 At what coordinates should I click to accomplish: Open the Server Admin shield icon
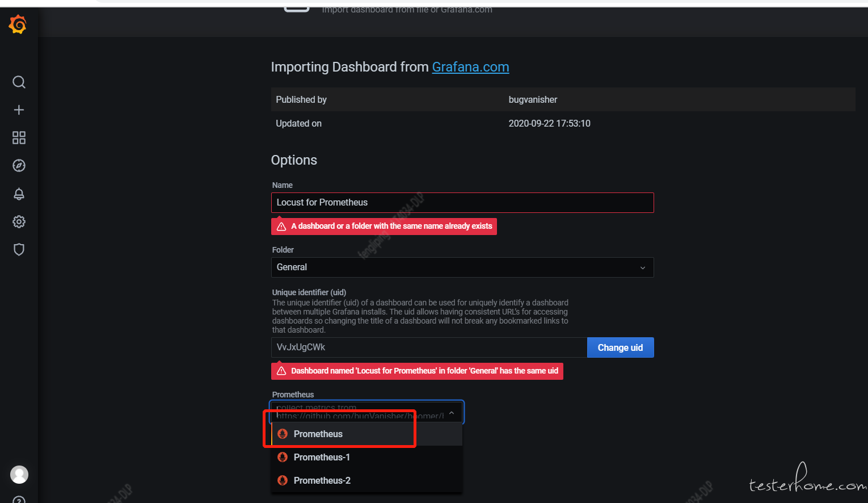[19, 250]
